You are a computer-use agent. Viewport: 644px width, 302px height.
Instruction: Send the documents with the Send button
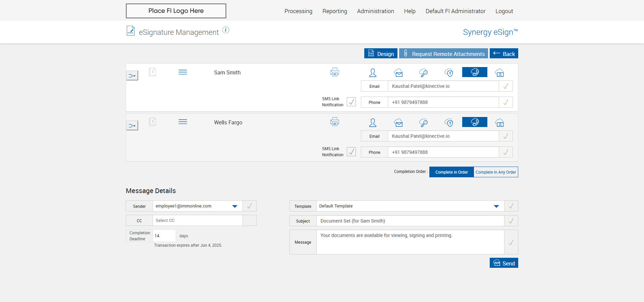[x=504, y=263]
